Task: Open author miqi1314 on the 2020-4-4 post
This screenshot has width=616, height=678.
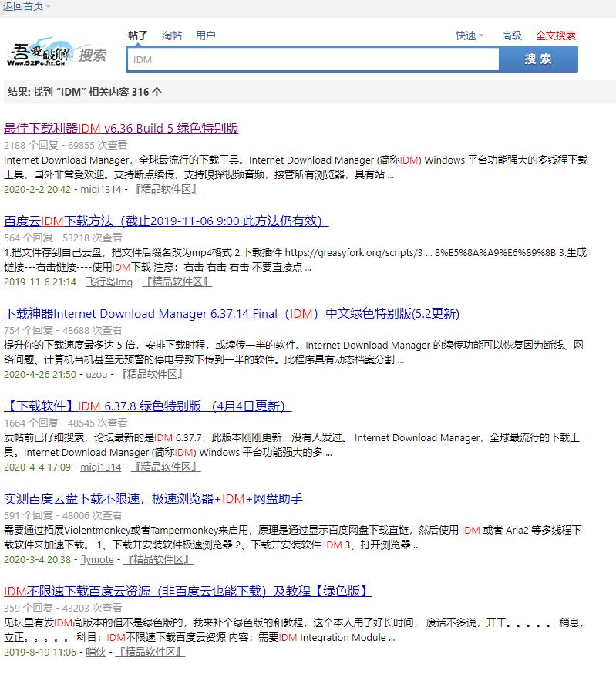Action: point(101,467)
